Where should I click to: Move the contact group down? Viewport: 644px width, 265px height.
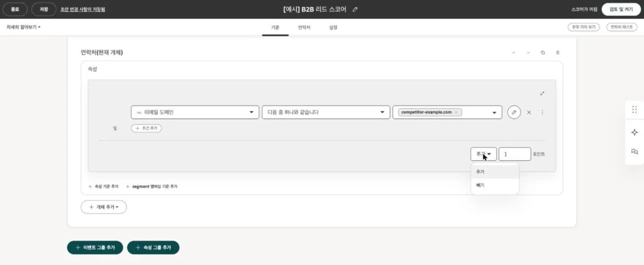[528, 53]
